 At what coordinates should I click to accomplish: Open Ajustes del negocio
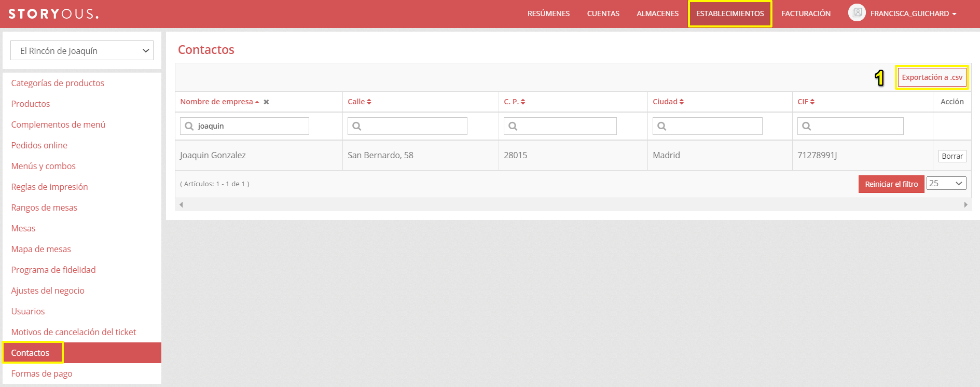[48, 291]
